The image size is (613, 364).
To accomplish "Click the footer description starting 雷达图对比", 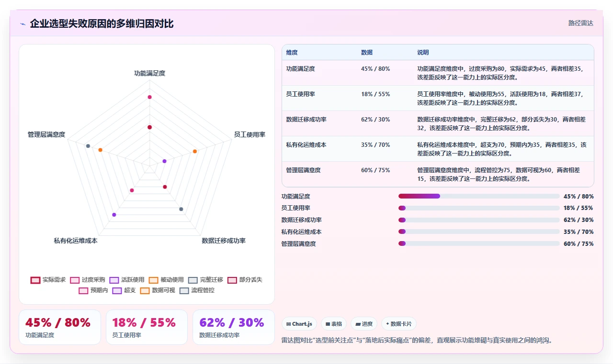I will click(x=417, y=341).
